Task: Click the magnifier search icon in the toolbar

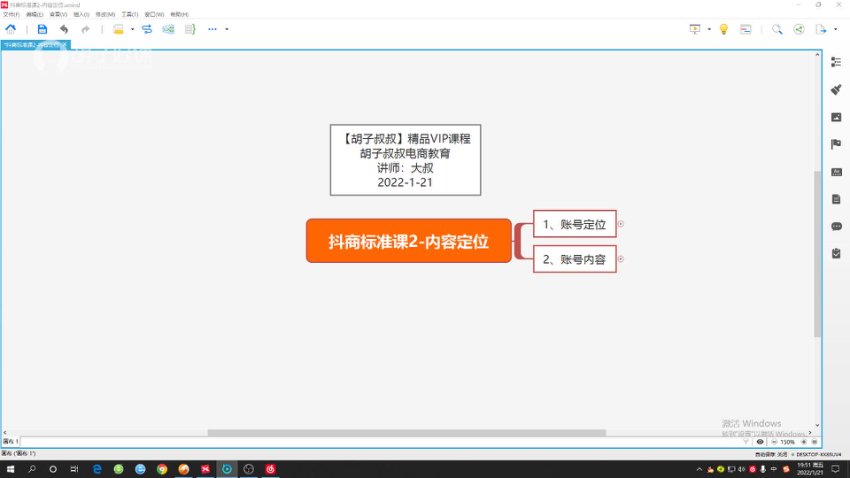Action: point(777,29)
